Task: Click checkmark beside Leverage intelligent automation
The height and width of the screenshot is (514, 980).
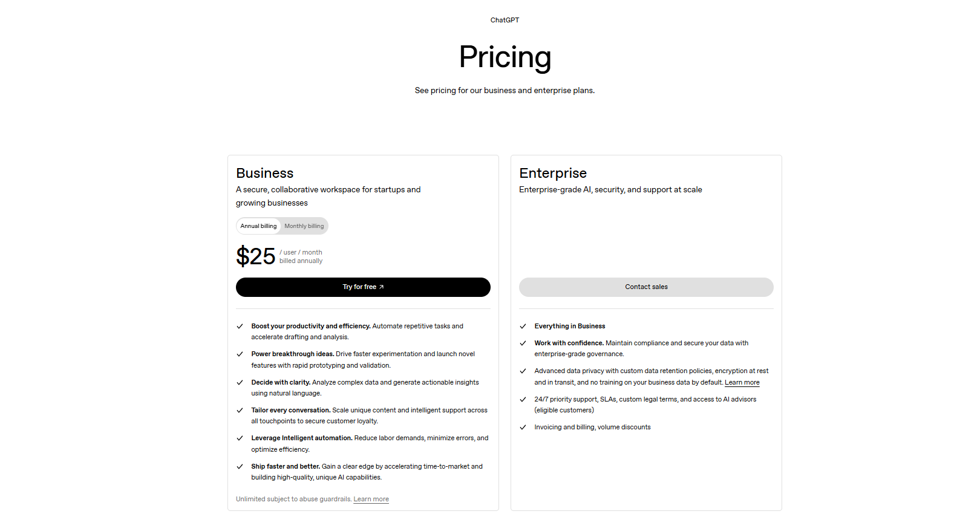Action: (240, 438)
